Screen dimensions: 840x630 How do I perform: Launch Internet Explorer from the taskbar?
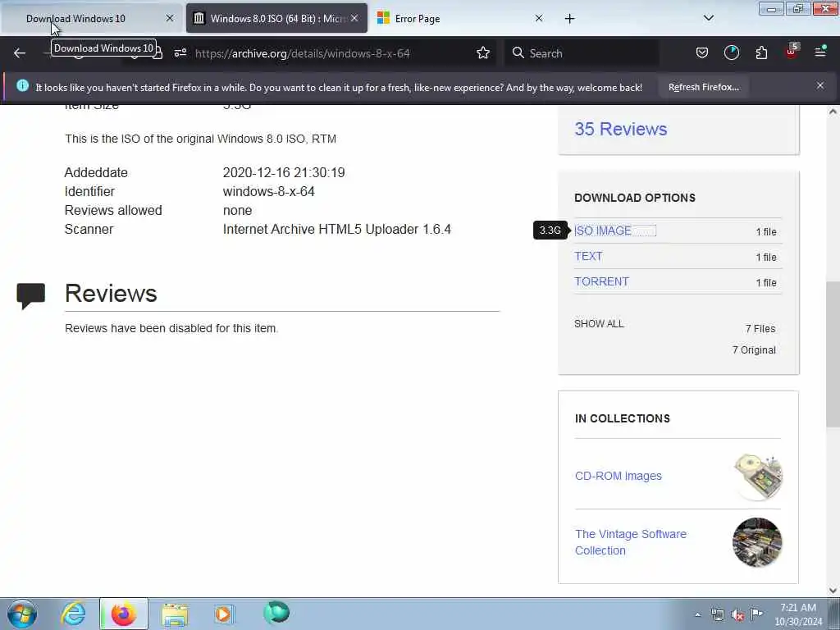coord(73,614)
